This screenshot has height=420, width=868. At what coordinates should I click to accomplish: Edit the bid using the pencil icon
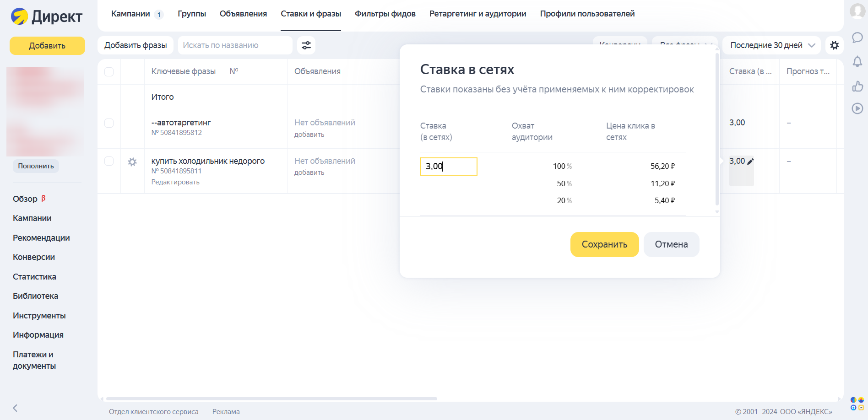click(x=750, y=161)
